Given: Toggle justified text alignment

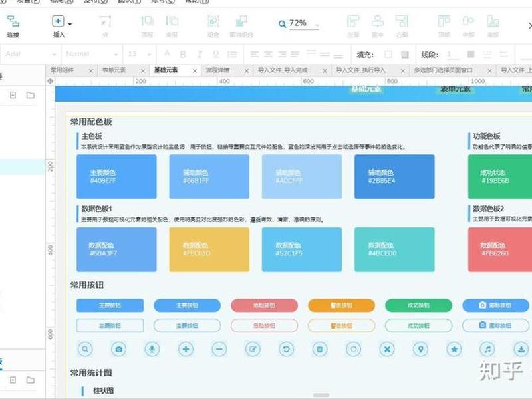Looking at the screenshot, I should (x=295, y=54).
